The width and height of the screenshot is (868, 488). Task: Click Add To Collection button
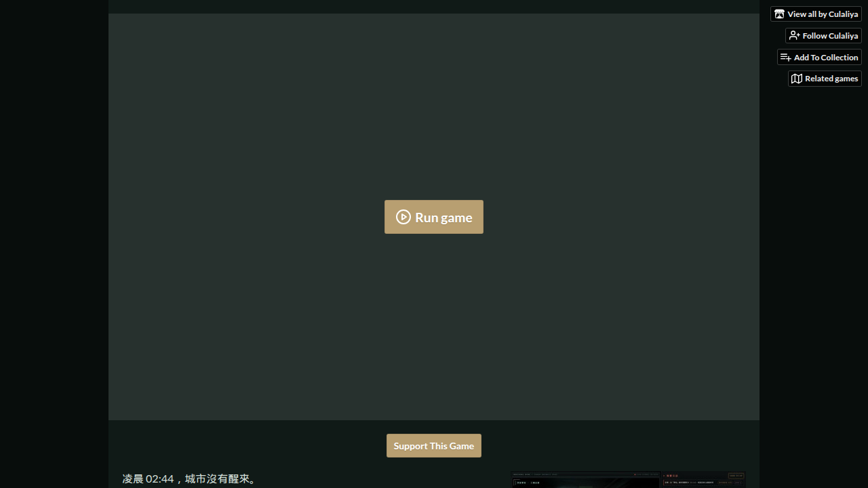coord(819,58)
